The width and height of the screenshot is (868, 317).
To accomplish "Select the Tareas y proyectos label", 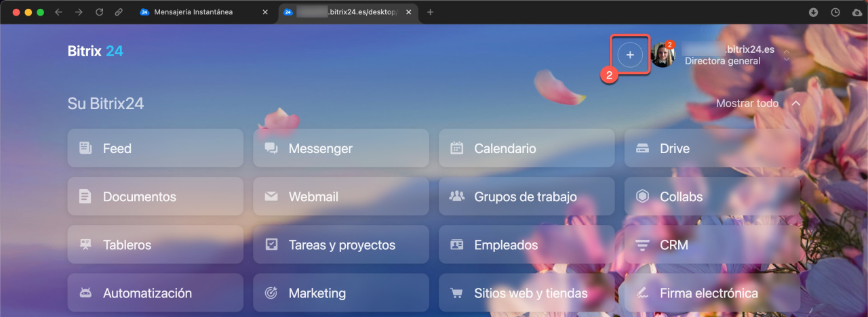I will pyautogui.click(x=342, y=245).
